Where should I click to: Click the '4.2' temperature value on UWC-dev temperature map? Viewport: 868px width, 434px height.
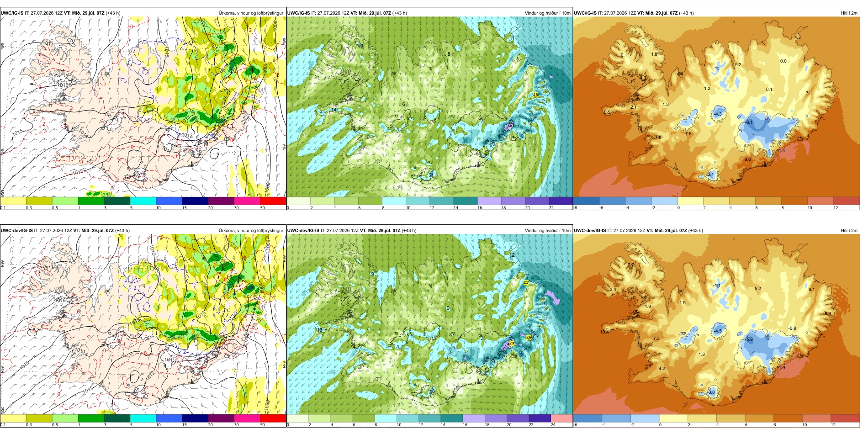(662, 369)
